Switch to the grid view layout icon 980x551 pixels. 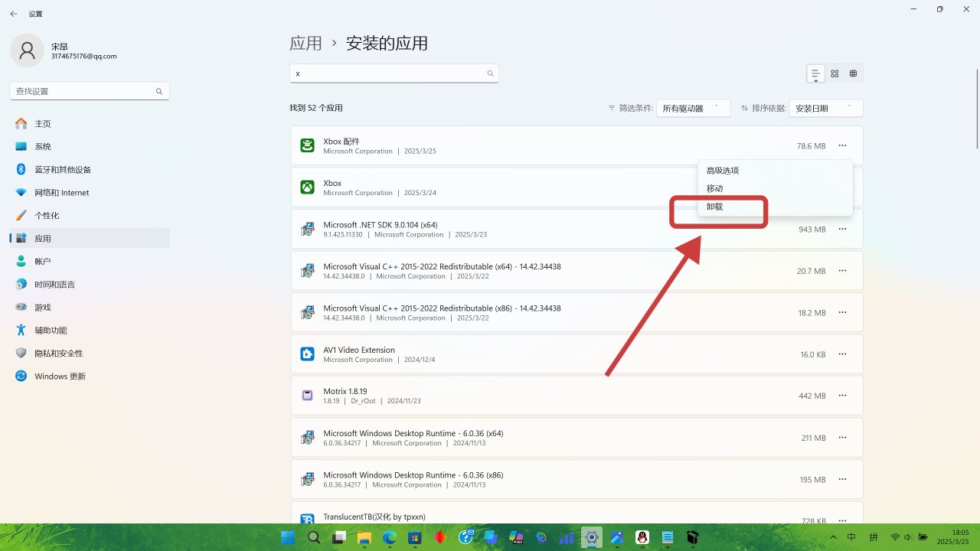pos(835,73)
